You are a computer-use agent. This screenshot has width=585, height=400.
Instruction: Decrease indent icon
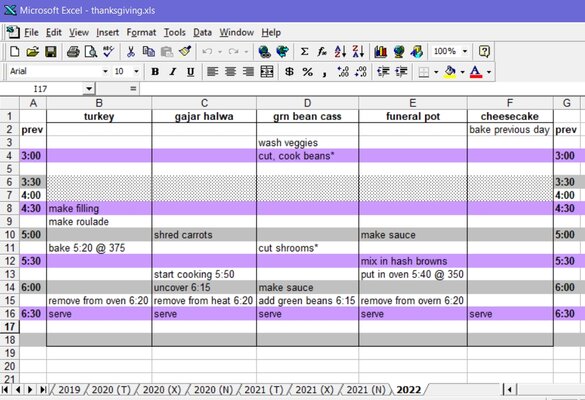point(383,72)
